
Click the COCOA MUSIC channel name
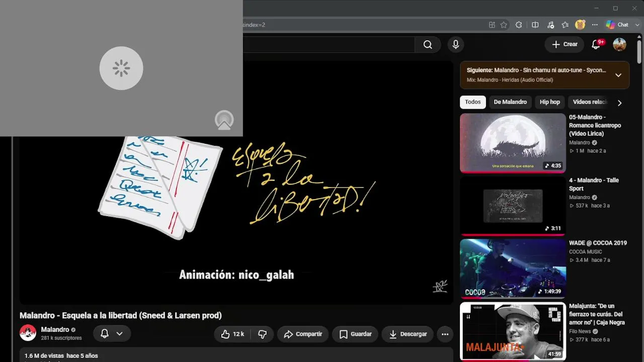click(586, 252)
